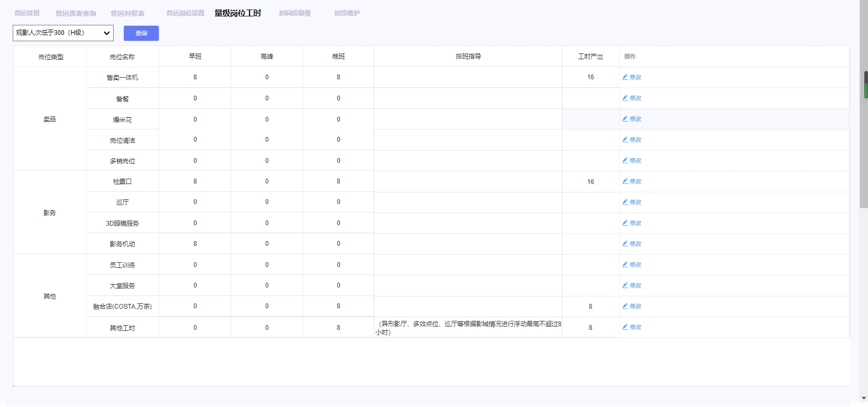Image resolution: width=868 pixels, height=407 pixels.
Task: Click edit pencil icon for 3D眼镜服务 row
Action: point(625,223)
